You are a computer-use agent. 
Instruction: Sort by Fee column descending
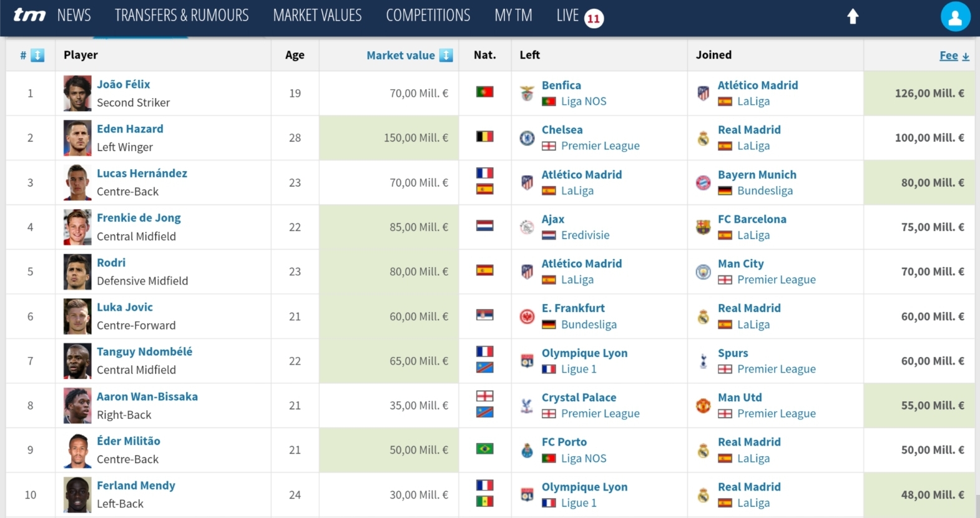pos(954,56)
